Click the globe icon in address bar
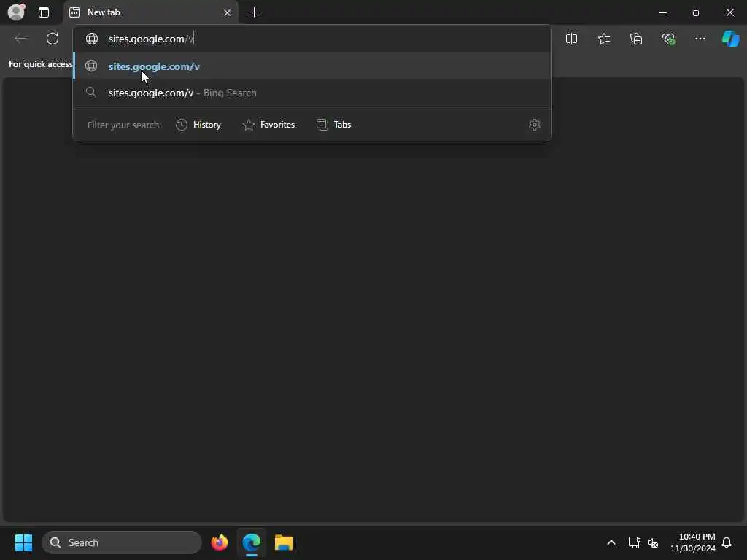 pos(92,39)
